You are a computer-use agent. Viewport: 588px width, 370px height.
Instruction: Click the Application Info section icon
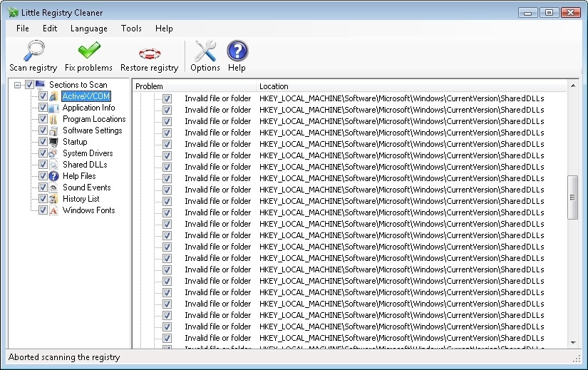(x=54, y=108)
